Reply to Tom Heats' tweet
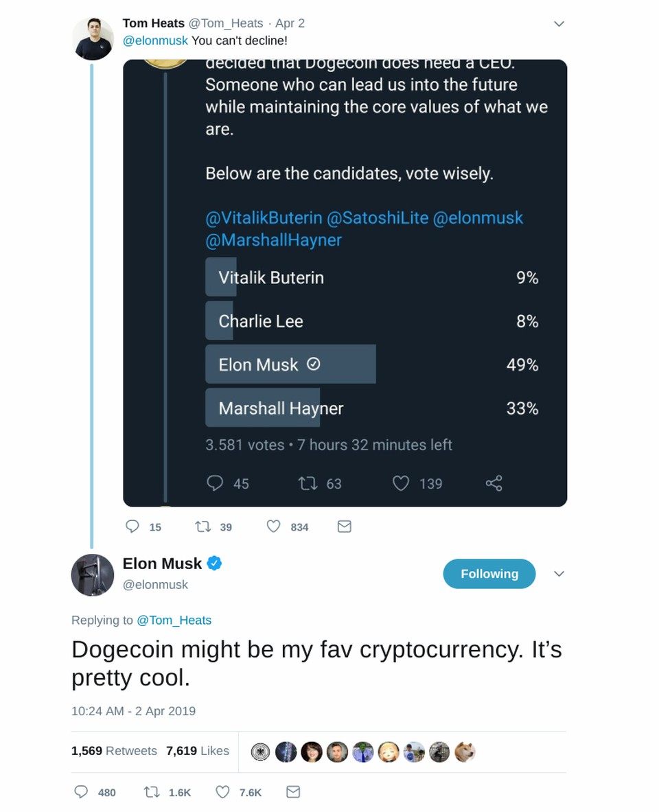This screenshot has height=812, width=659. [x=133, y=526]
